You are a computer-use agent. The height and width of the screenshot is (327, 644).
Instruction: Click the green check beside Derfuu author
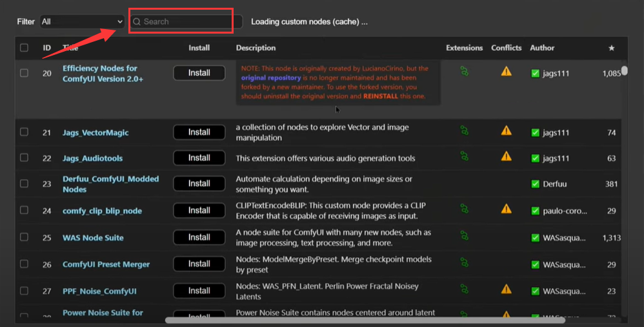[x=535, y=184]
